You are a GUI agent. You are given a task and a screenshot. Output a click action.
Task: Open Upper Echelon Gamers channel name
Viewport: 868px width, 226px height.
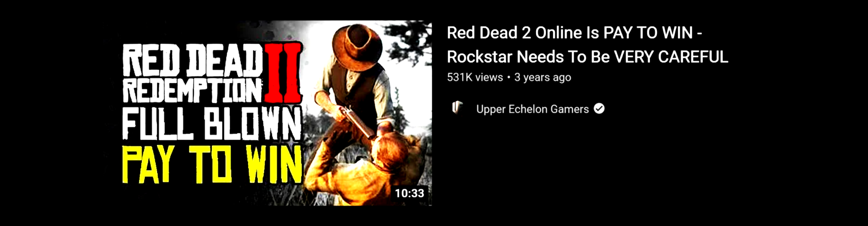pyautogui.click(x=532, y=109)
